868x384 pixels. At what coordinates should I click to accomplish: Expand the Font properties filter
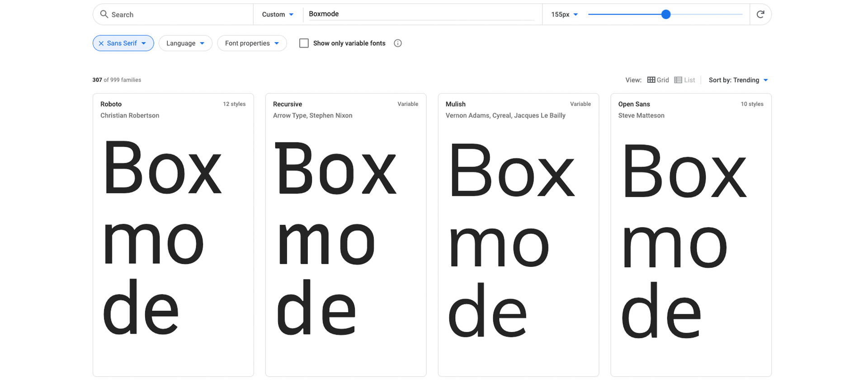click(x=252, y=43)
